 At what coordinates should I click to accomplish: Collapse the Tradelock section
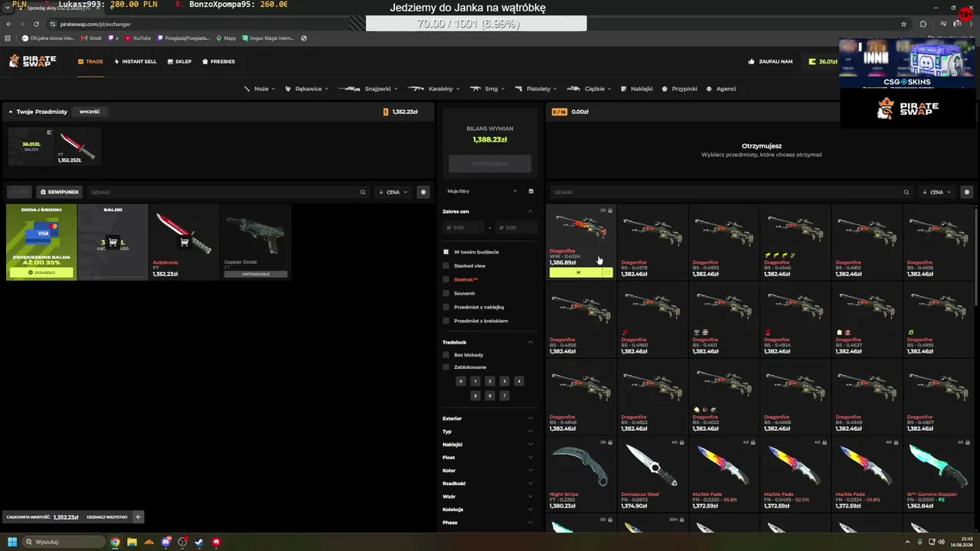pyautogui.click(x=531, y=342)
